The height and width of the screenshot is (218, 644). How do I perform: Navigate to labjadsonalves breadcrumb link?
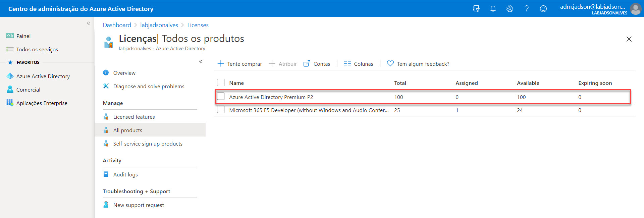coord(159,25)
